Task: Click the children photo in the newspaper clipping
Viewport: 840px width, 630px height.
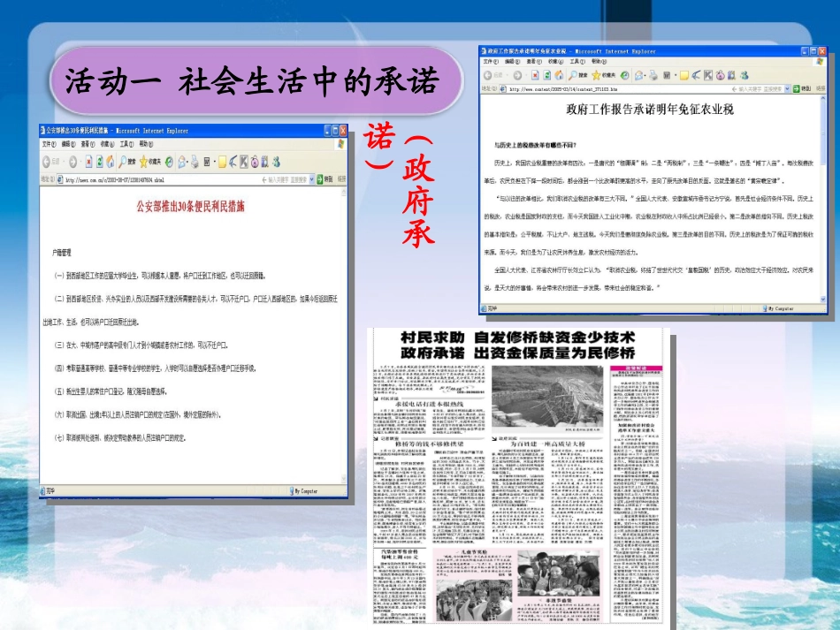Action: pos(558,573)
